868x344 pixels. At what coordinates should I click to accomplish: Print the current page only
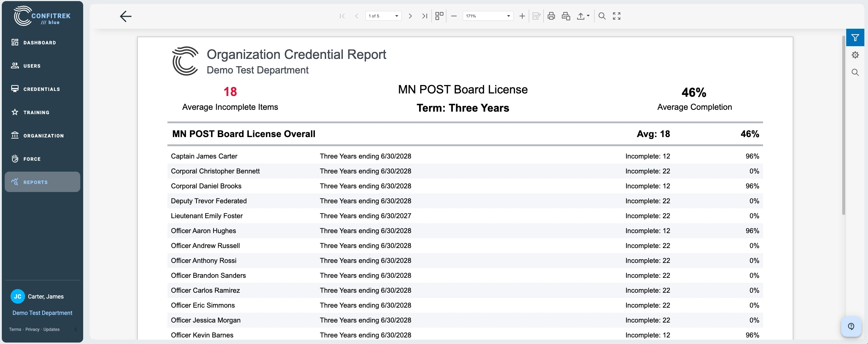(x=566, y=16)
